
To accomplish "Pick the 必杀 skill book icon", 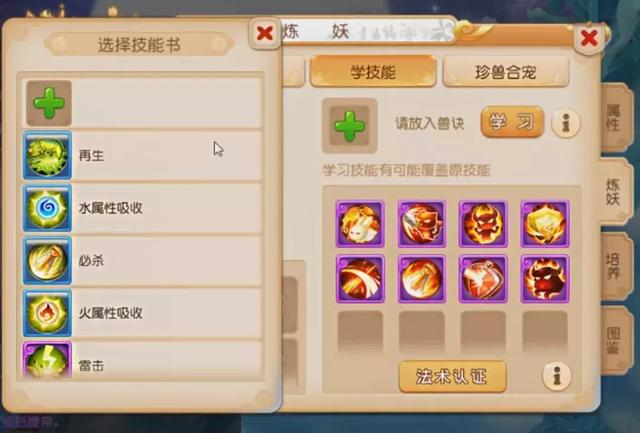I will point(47,260).
